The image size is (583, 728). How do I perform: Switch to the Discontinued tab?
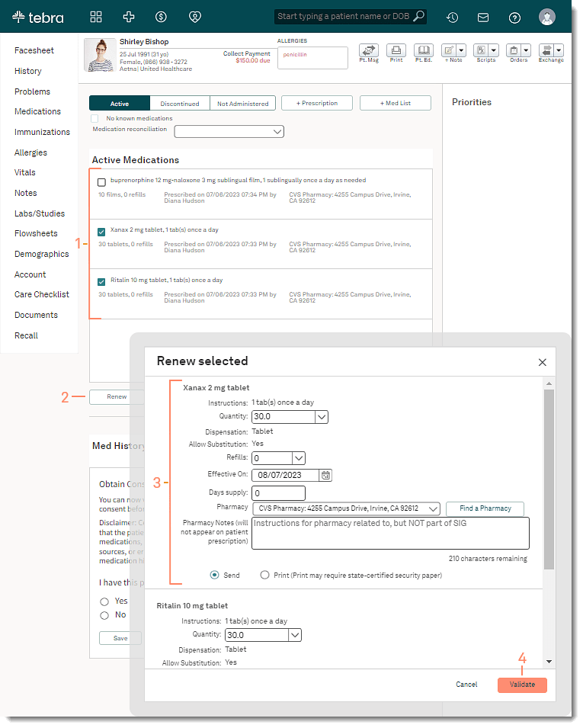click(180, 104)
